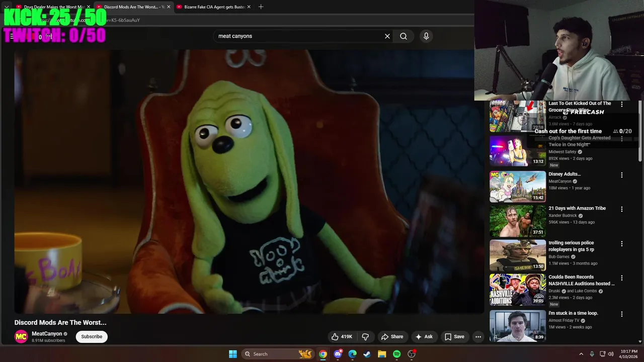
Task: Launch Steam from the taskbar
Action: (x=367, y=354)
